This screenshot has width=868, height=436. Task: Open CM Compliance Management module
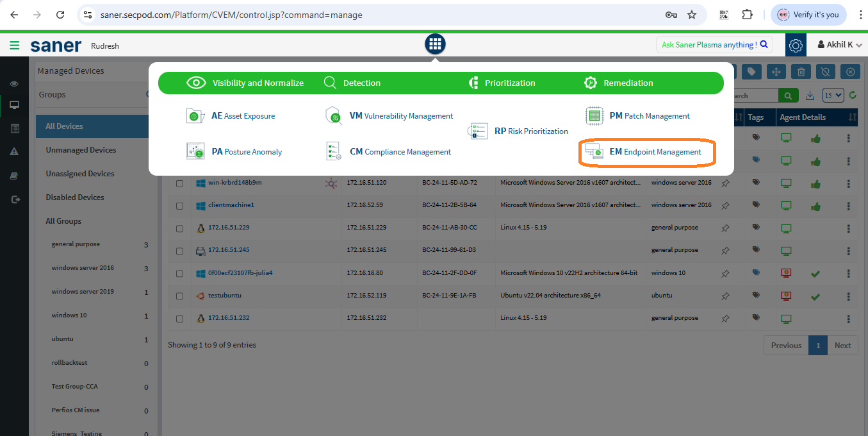pos(388,152)
